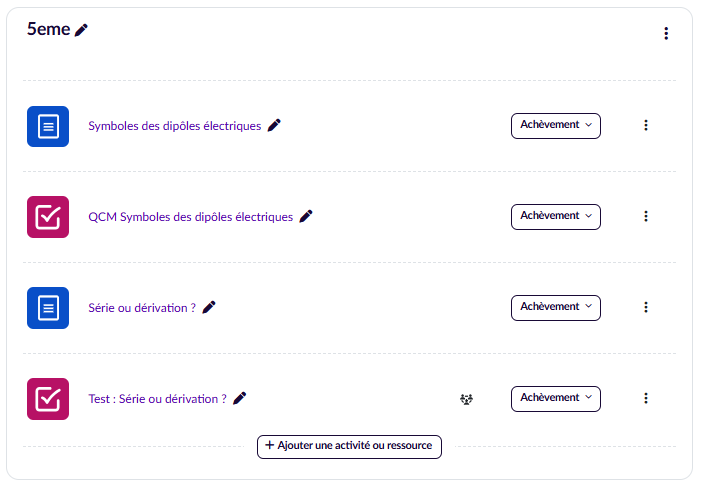Click pencil icon next to 5eme title
This screenshot has height=488, width=701.
[x=82, y=30]
